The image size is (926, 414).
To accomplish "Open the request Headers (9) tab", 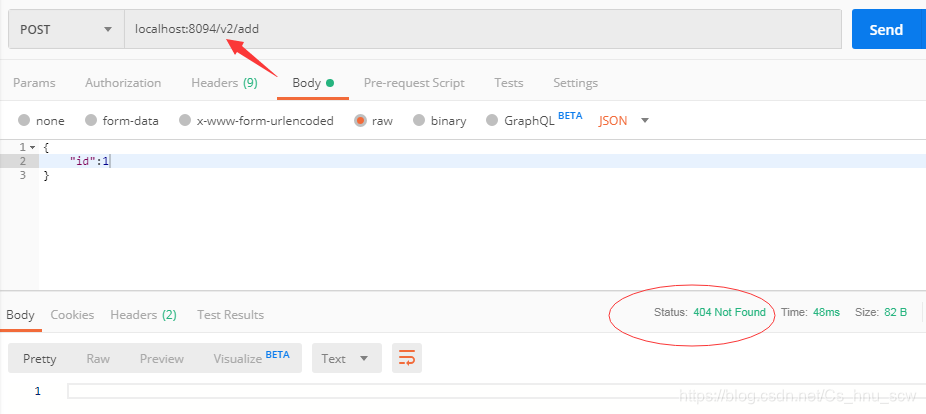I will [x=224, y=83].
